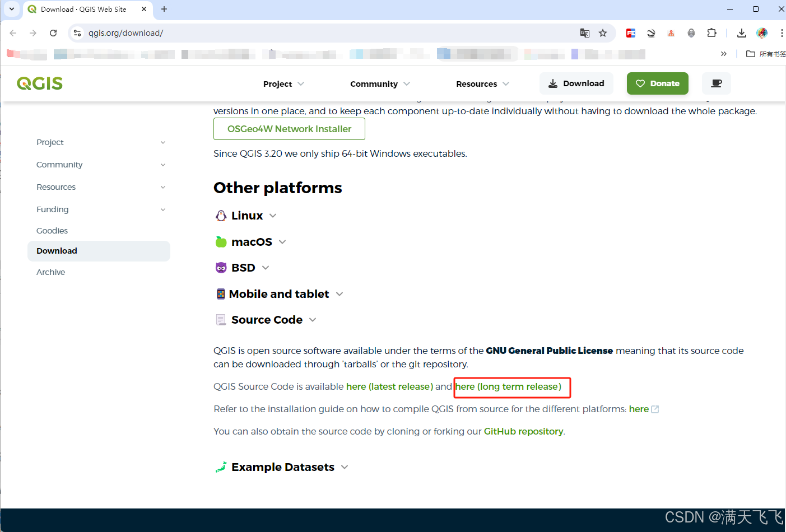The width and height of the screenshot is (786, 532).
Task: Open Goodies in the sidebar
Action: 52,231
